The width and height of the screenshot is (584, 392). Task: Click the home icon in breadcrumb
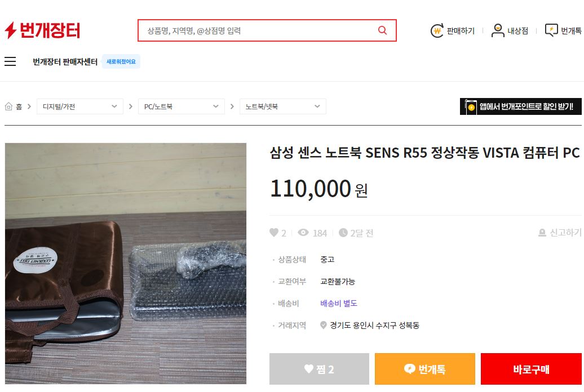(x=9, y=106)
